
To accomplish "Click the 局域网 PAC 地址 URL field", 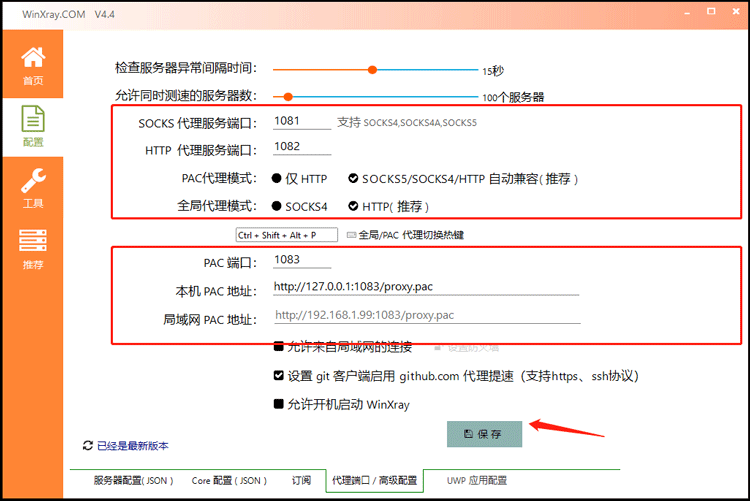I will pos(427,315).
